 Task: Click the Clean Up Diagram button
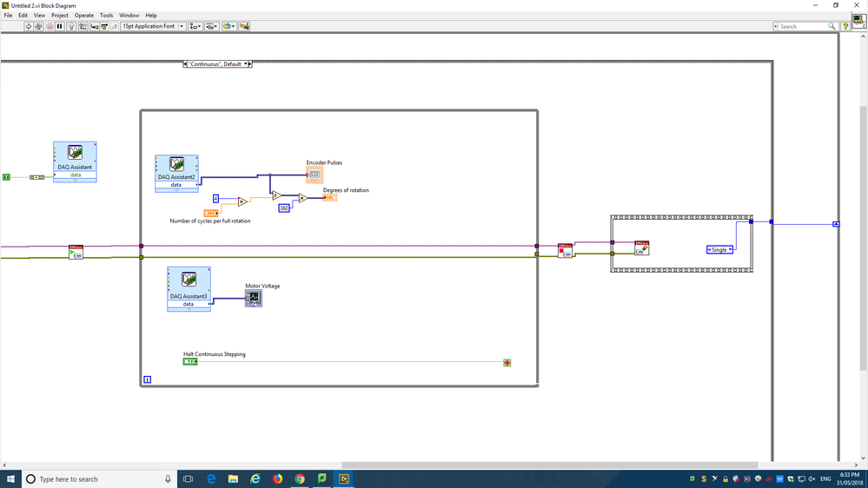[x=244, y=26]
